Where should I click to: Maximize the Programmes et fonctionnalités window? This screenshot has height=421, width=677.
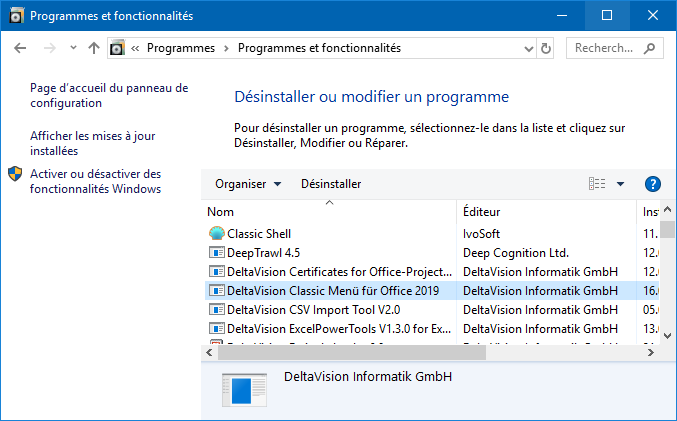tap(607, 16)
